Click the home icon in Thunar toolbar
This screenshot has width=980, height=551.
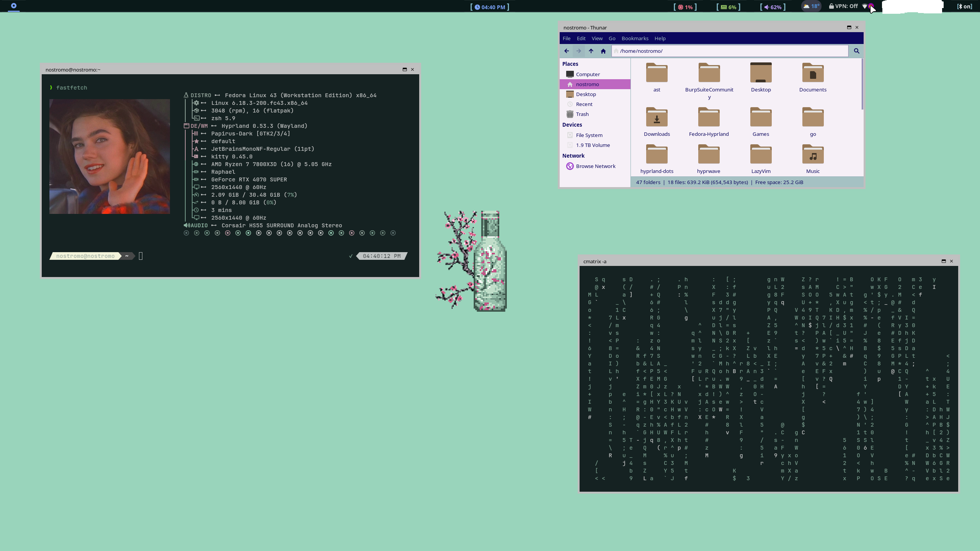click(603, 51)
